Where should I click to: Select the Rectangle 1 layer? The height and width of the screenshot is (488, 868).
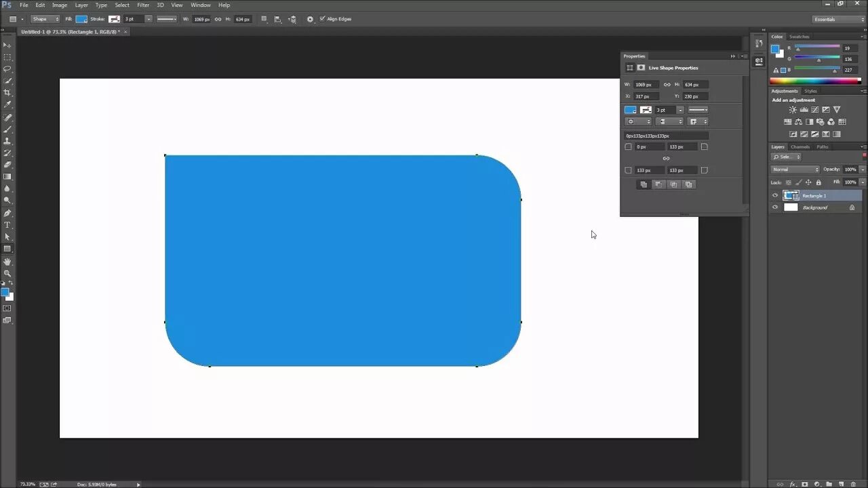814,195
